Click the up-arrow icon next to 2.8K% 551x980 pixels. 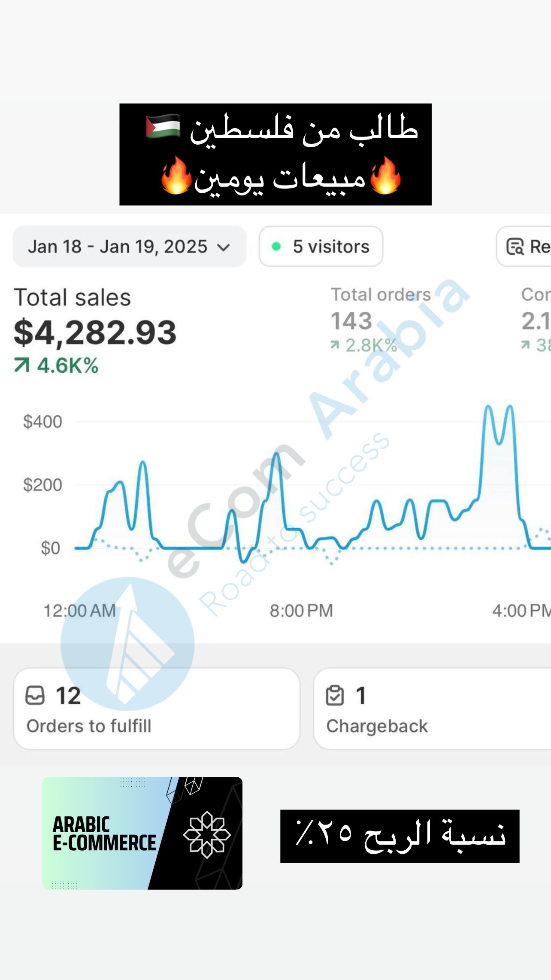335,345
